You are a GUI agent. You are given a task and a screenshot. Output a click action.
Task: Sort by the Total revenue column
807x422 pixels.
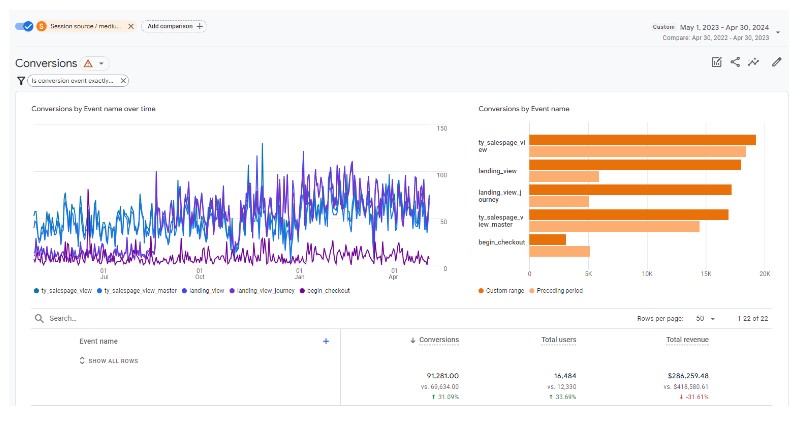[687, 340]
